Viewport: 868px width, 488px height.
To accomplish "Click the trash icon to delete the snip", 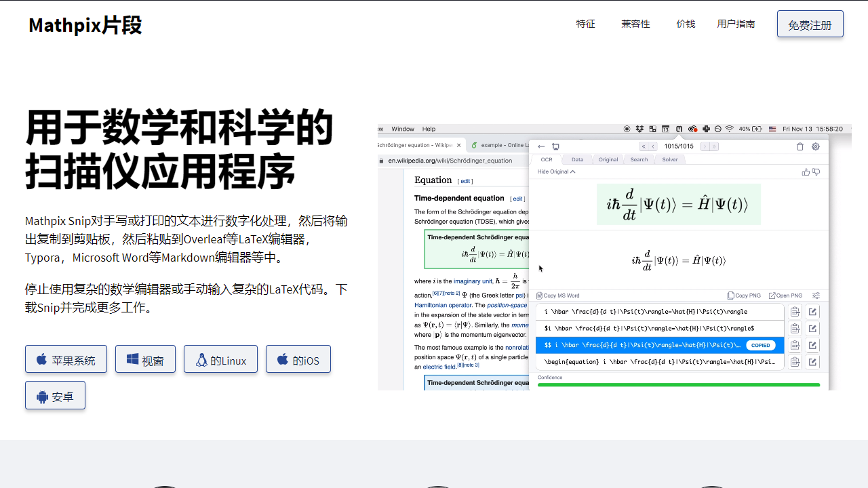I will pyautogui.click(x=800, y=146).
